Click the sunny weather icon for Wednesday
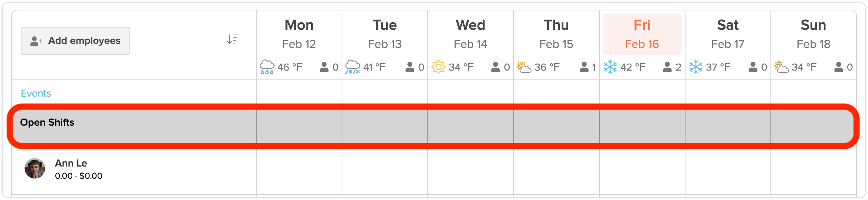The width and height of the screenshot is (868, 200). [438, 67]
